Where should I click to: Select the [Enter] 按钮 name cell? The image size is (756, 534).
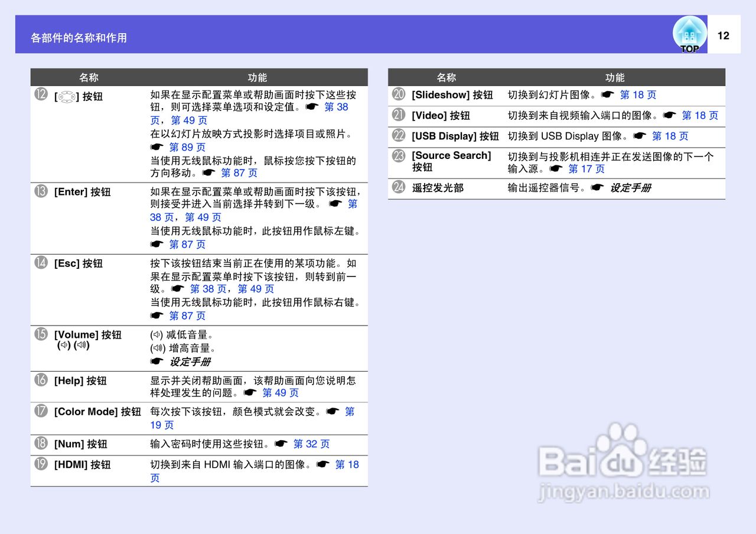point(82,192)
